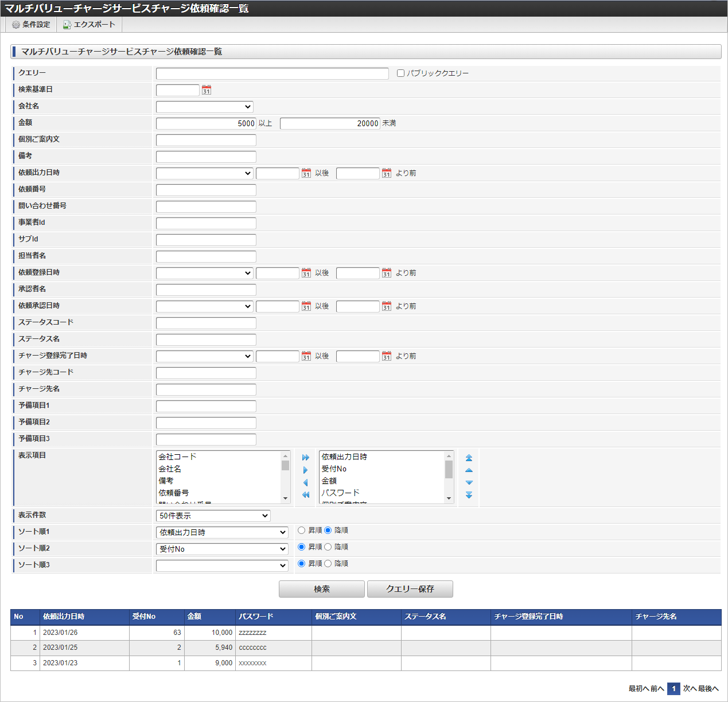Click page number 1 in pagination
Viewport: 728px width, 702px height.
(674, 689)
